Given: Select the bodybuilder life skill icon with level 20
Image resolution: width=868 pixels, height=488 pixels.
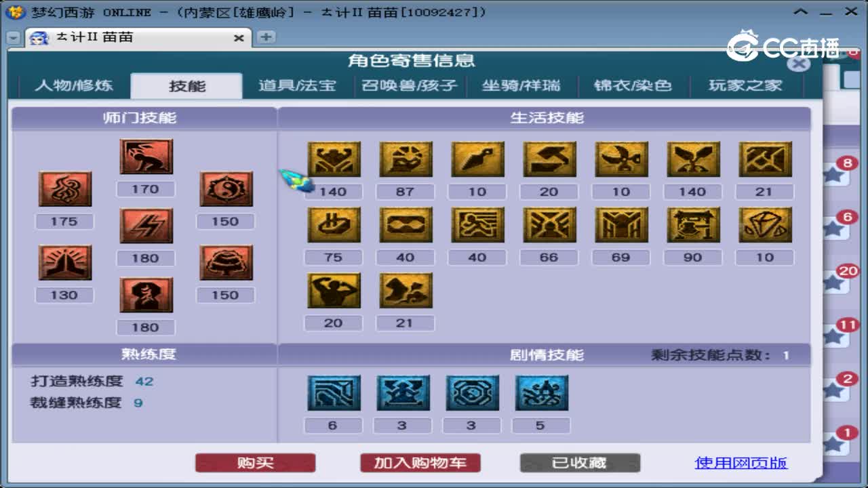Looking at the screenshot, I should pyautogui.click(x=334, y=291).
